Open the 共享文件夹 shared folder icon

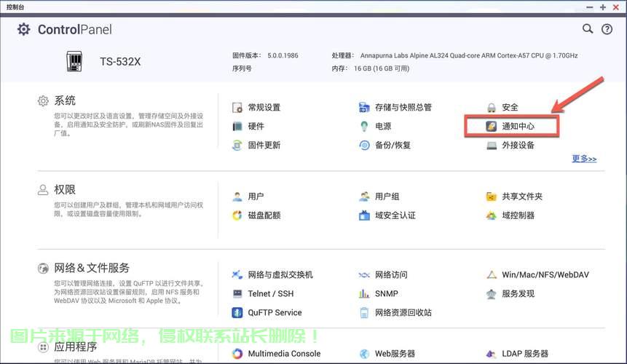click(x=491, y=197)
